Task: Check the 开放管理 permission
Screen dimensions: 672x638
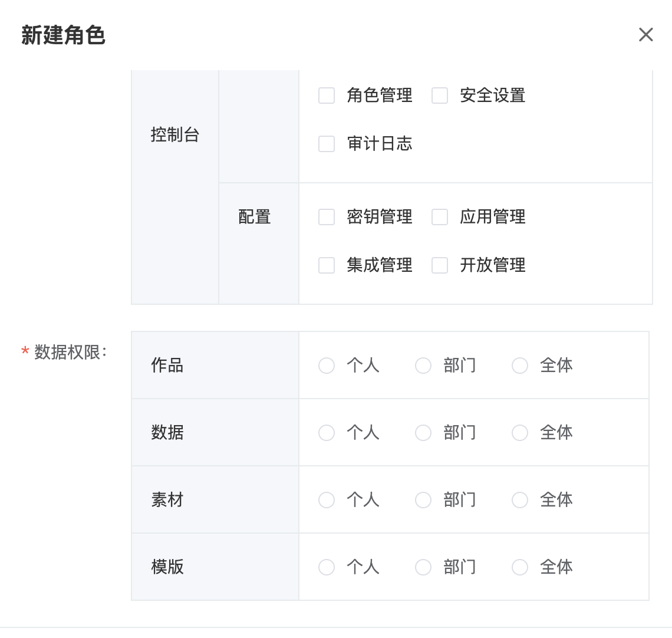Action: pyautogui.click(x=440, y=265)
